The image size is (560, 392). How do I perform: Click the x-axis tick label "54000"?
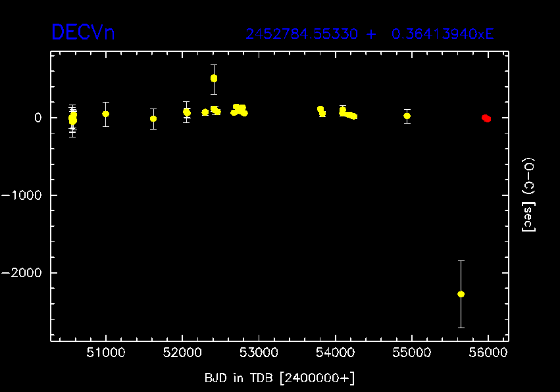click(x=336, y=354)
